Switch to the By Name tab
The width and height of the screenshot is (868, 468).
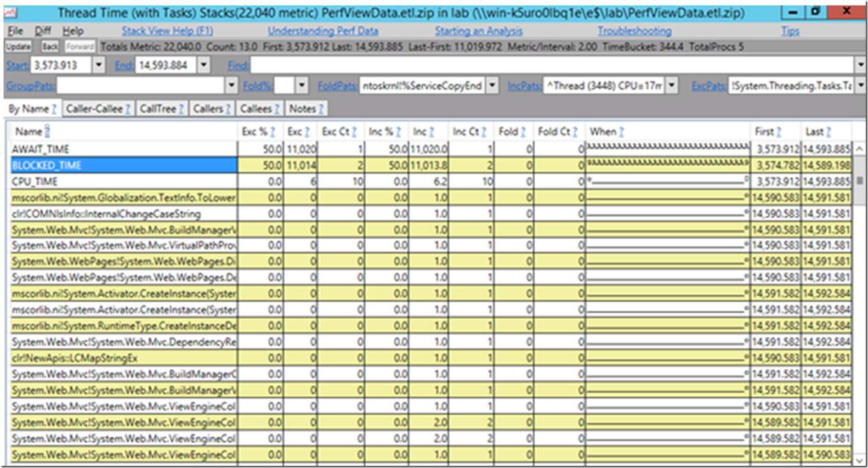point(32,109)
